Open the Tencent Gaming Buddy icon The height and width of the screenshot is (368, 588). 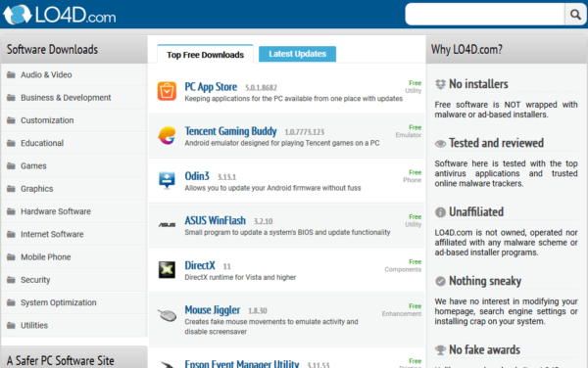click(x=167, y=135)
